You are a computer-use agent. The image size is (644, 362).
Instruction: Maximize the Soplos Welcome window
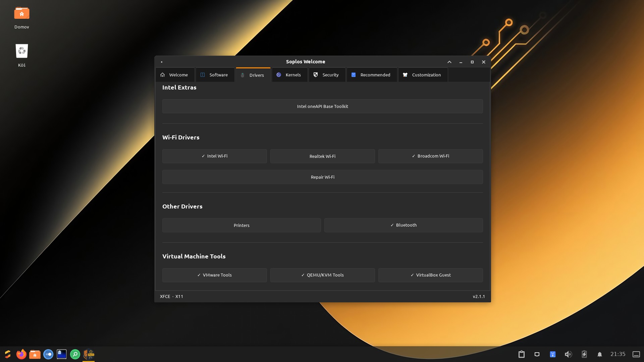coord(472,62)
